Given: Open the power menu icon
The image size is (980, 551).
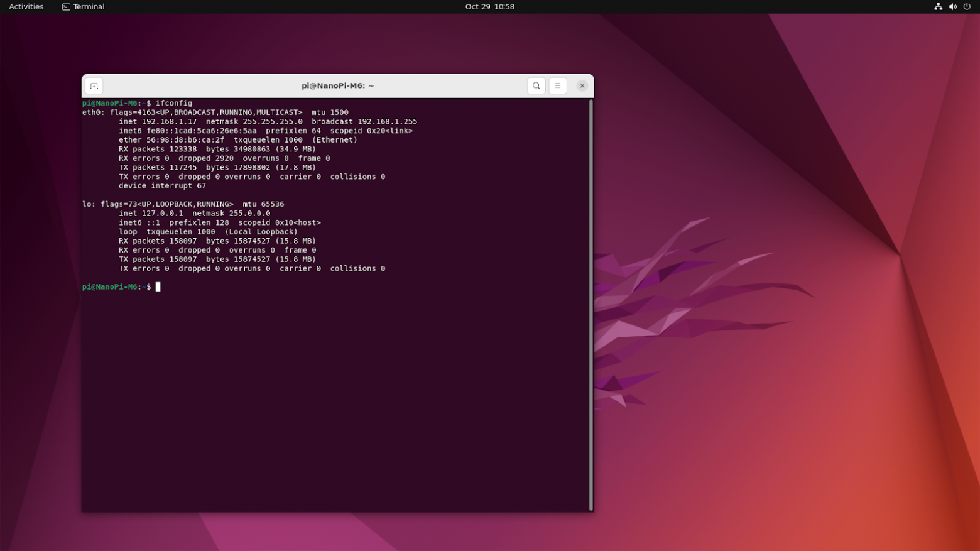Looking at the screenshot, I should 967,7.
